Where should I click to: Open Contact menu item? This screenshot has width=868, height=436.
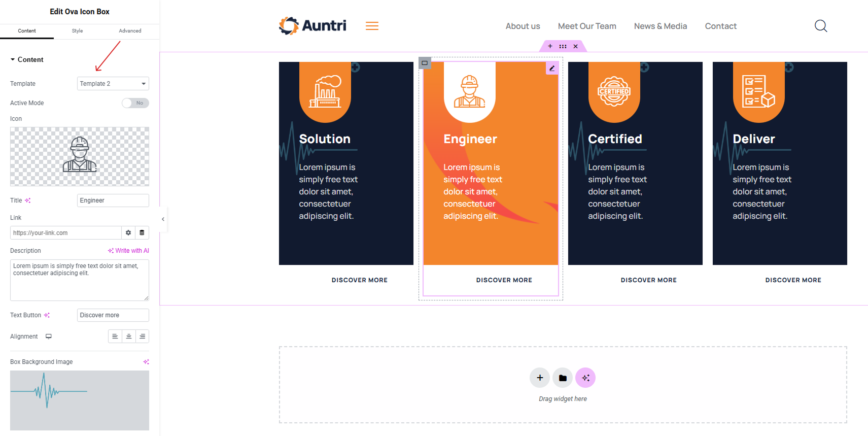(720, 26)
